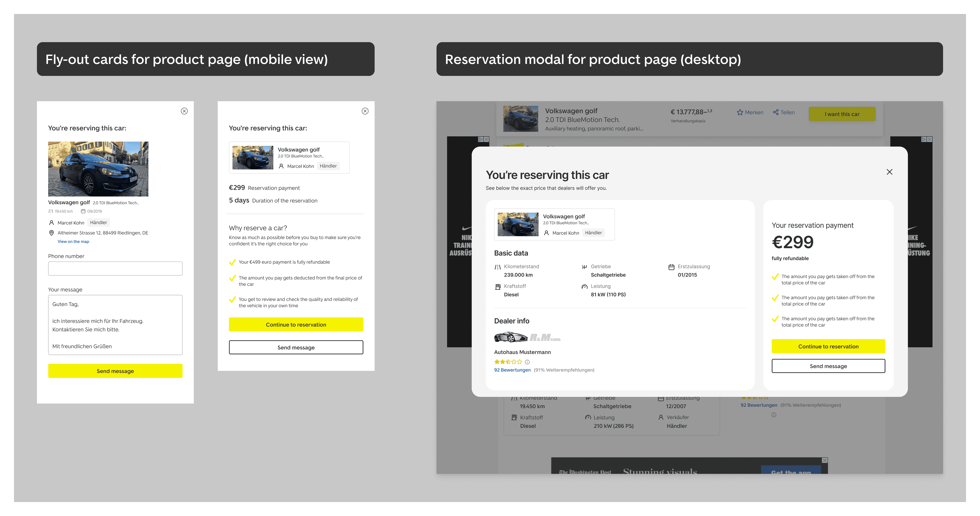This screenshot has height=516, width=980.
Task: Click outlined Send message on mobile card
Action: coord(295,347)
